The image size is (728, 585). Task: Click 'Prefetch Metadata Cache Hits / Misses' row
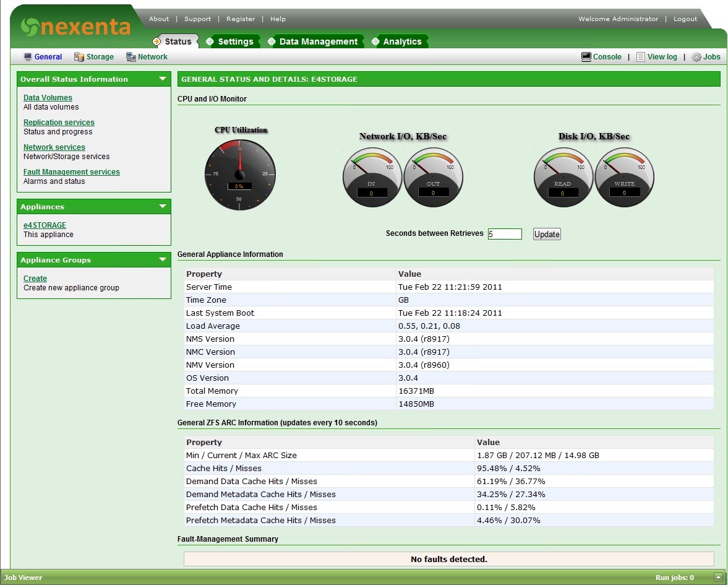[450, 521]
